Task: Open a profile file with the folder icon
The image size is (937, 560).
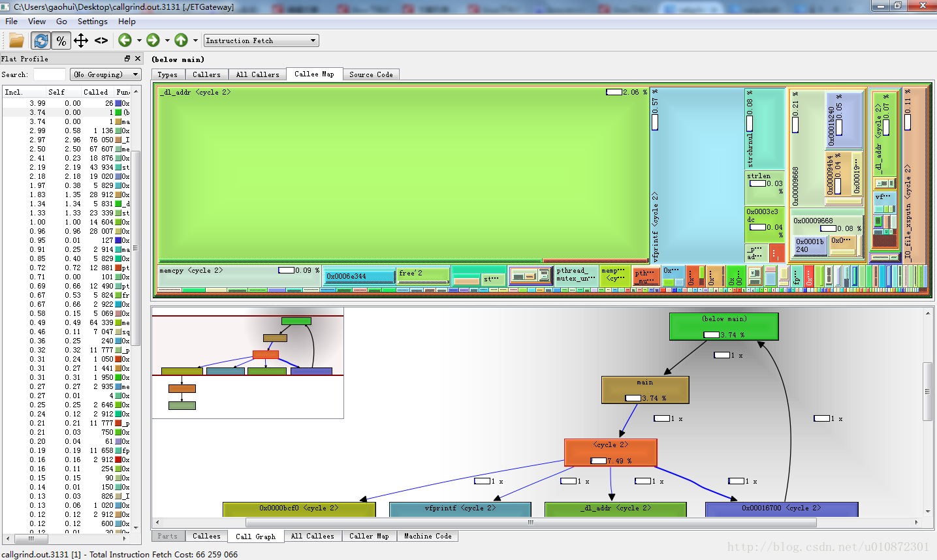Action: [16, 40]
